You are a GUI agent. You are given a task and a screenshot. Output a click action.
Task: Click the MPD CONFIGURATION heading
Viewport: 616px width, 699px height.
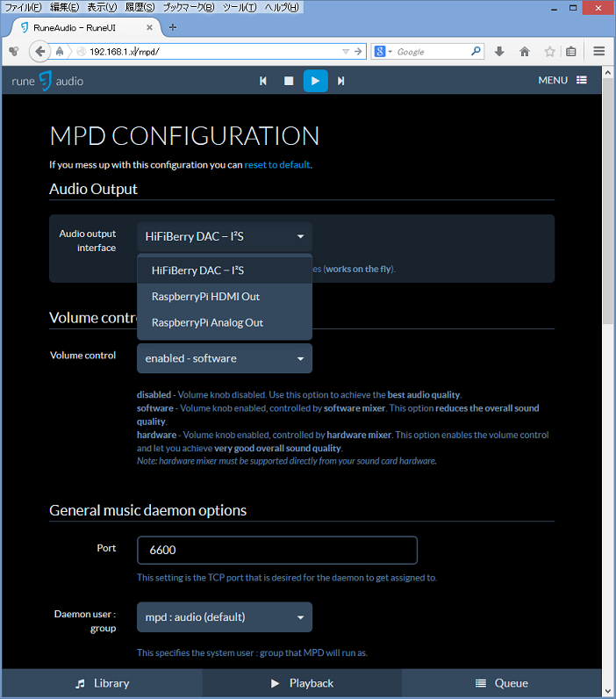[x=184, y=136]
